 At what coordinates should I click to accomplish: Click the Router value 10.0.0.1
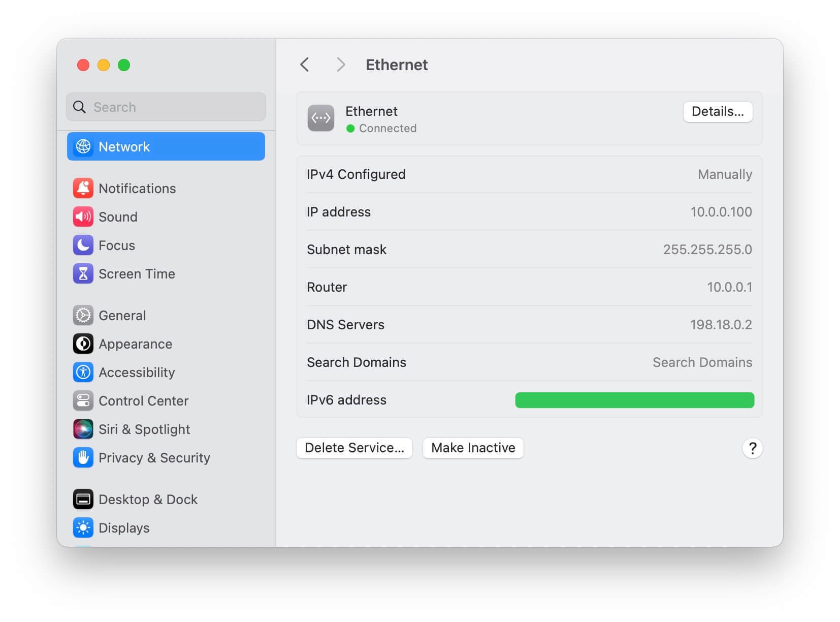point(729,287)
